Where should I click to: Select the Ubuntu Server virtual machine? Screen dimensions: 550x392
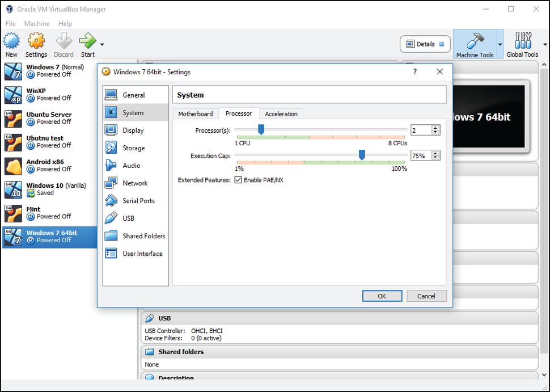(x=48, y=118)
